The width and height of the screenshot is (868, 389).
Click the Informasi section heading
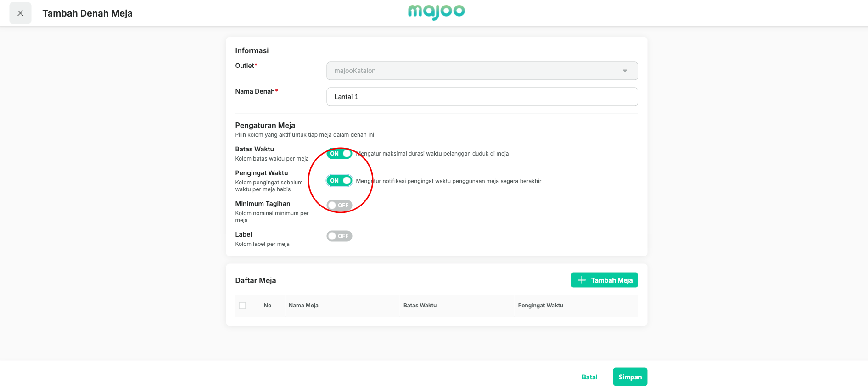(252, 50)
